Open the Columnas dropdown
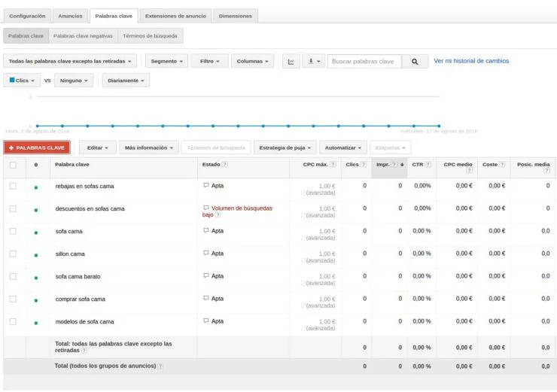This screenshot has width=557, height=392. 253,61
